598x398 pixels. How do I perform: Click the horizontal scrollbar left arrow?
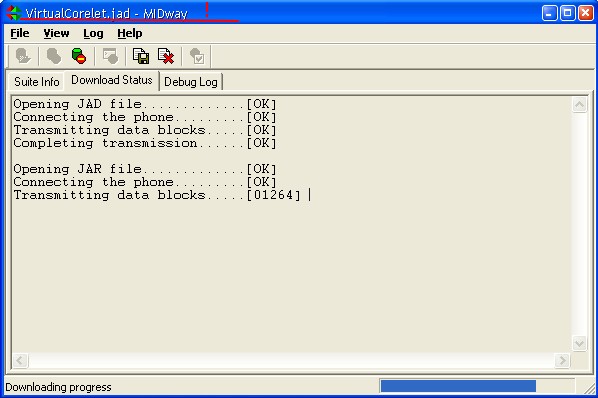pyautogui.click(x=20, y=360)
